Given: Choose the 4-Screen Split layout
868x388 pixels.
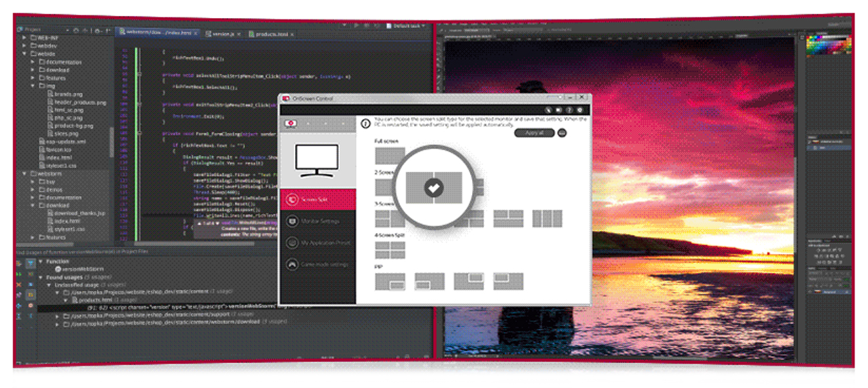Looking at the screenshot, I should pos(390,250).
